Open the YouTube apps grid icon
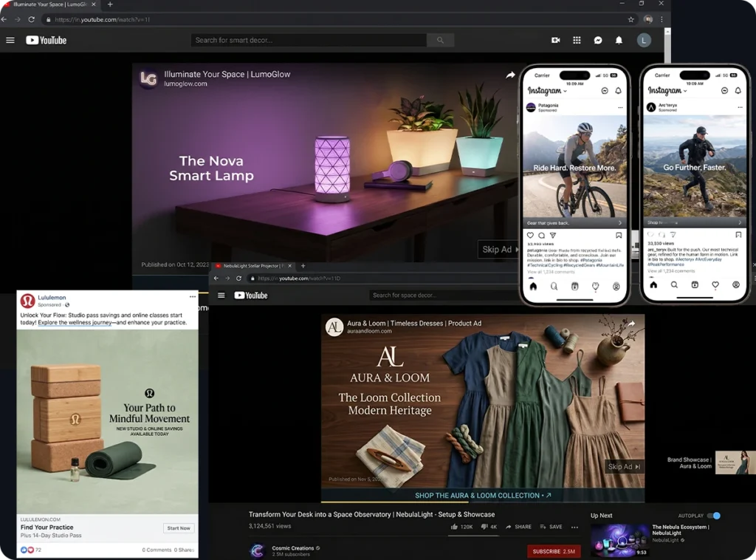 tap(577, 40)
